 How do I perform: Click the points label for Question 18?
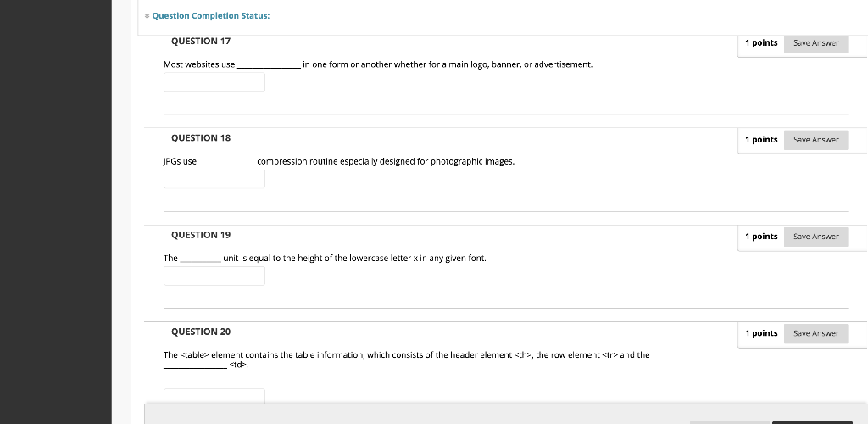point(761,140)
